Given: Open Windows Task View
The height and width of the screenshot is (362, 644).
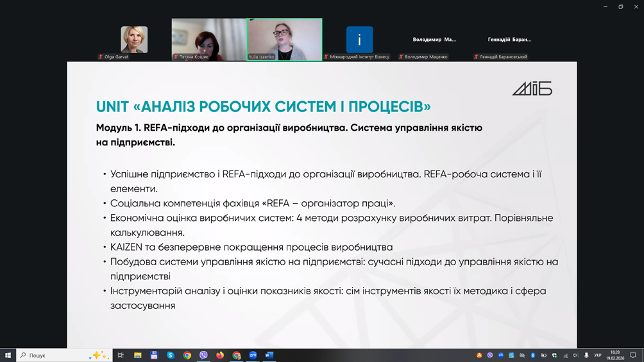Looking at the screenshot, I should pyautogui.click(x=120, y=355).
